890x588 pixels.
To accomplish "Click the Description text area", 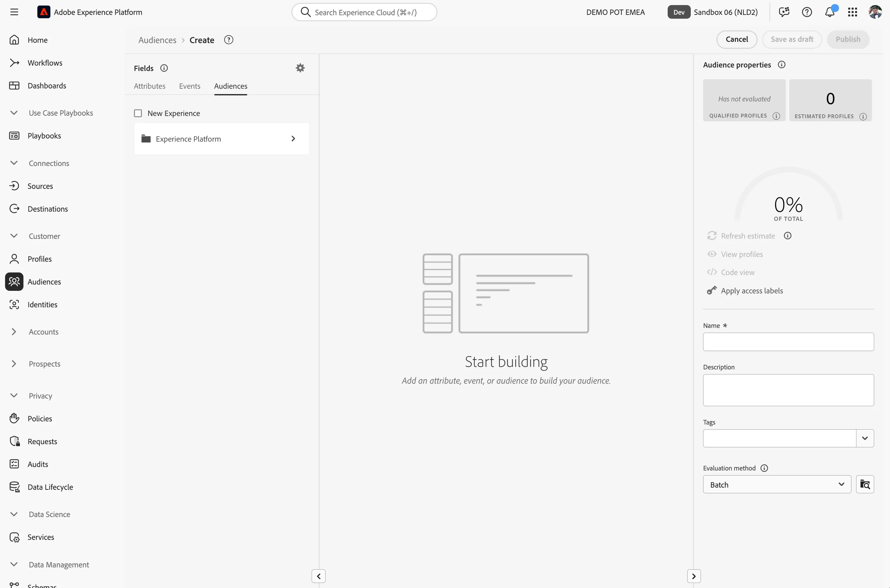I will [788, 390].
